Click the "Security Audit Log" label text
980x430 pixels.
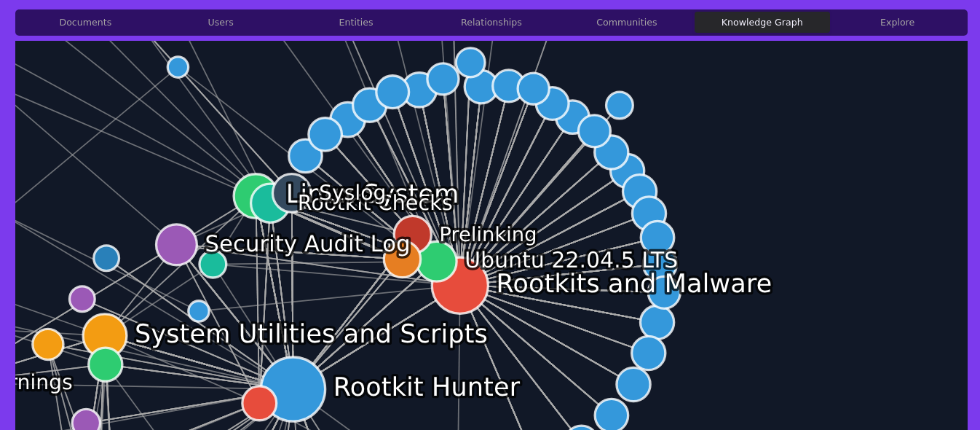(x=307, y=244)
